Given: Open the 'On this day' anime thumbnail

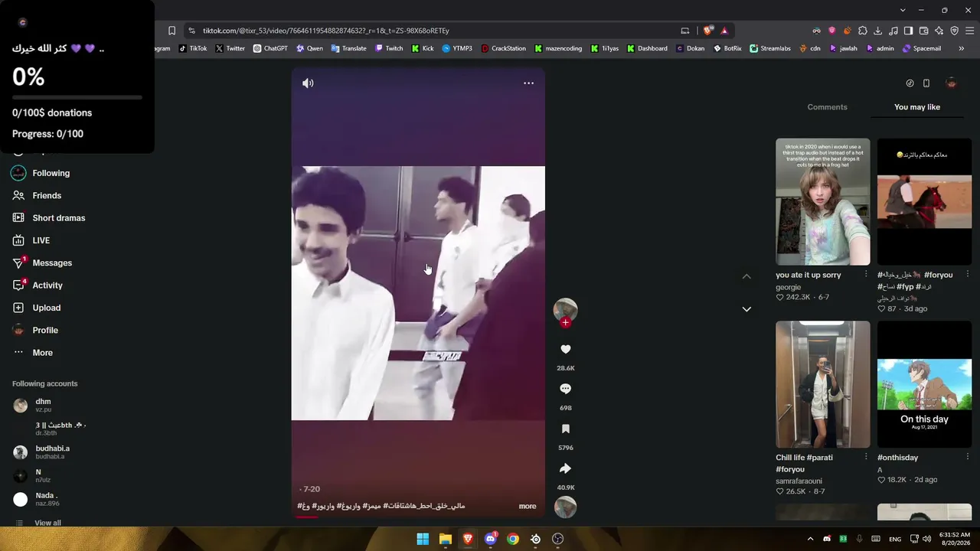Looking at the screenshot, I should point(924,384).
